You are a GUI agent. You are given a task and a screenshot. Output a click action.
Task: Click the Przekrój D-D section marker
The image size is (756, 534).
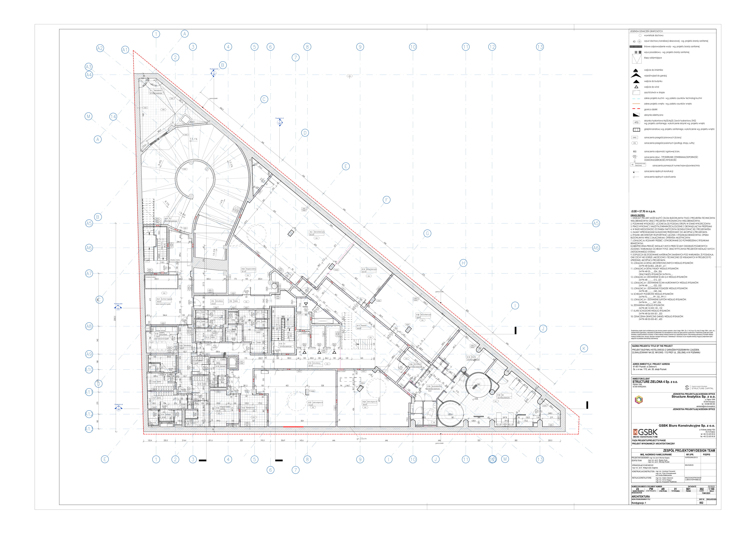(214, 73)
